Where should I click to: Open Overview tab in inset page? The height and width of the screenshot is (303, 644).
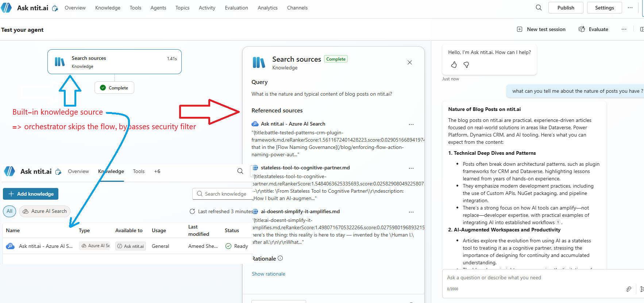[78, 171]
